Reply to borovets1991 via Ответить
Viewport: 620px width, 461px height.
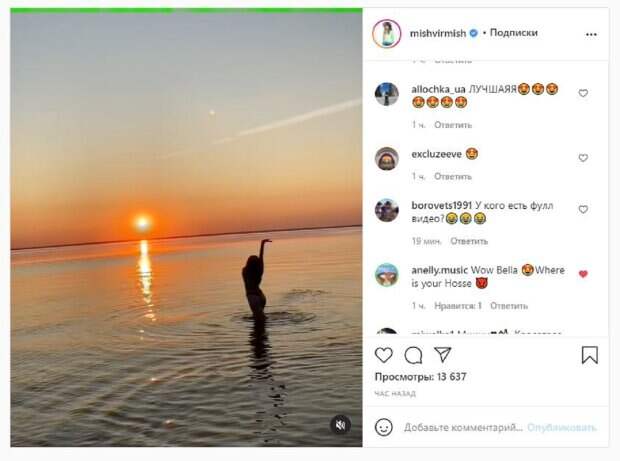tap(469, 241)
